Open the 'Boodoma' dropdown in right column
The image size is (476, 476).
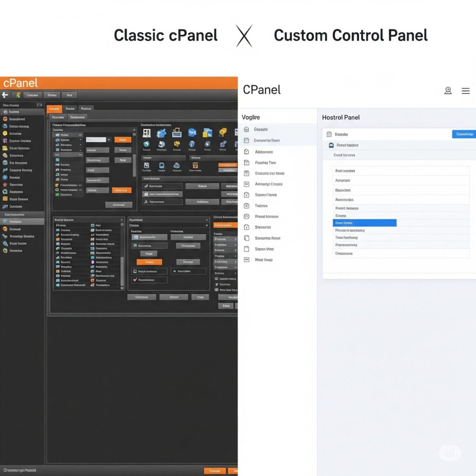pyautogui.click(x=225, y=245)
